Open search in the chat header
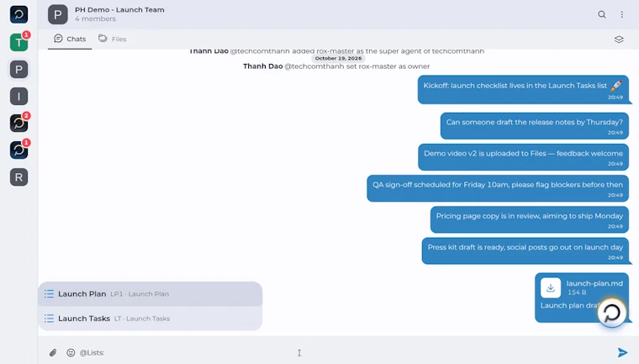This screenshot has width=639, height=364. (x=601, y=14)
